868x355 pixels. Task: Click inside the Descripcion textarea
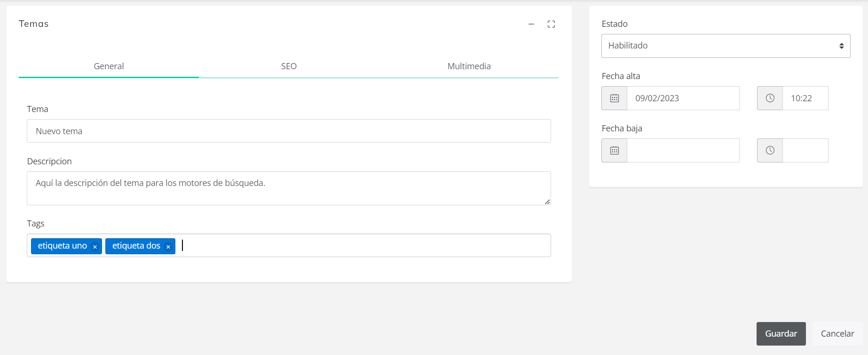(x=289, y=188)
